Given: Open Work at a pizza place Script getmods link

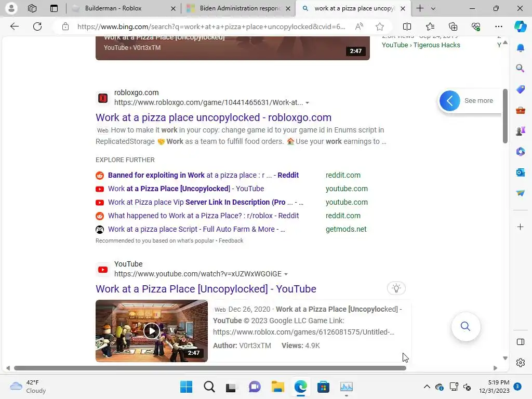Looking at the screenshot, I should coord(196,229).
